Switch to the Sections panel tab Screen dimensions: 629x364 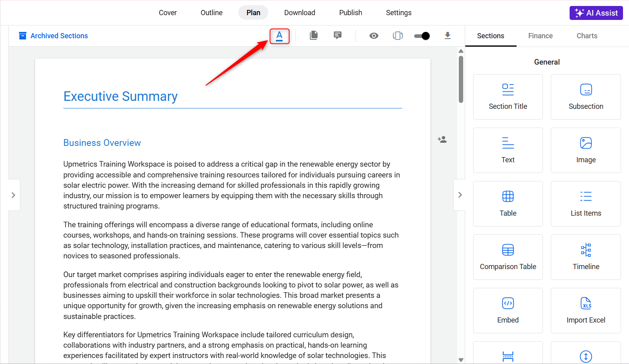click(x=491, y=36)
